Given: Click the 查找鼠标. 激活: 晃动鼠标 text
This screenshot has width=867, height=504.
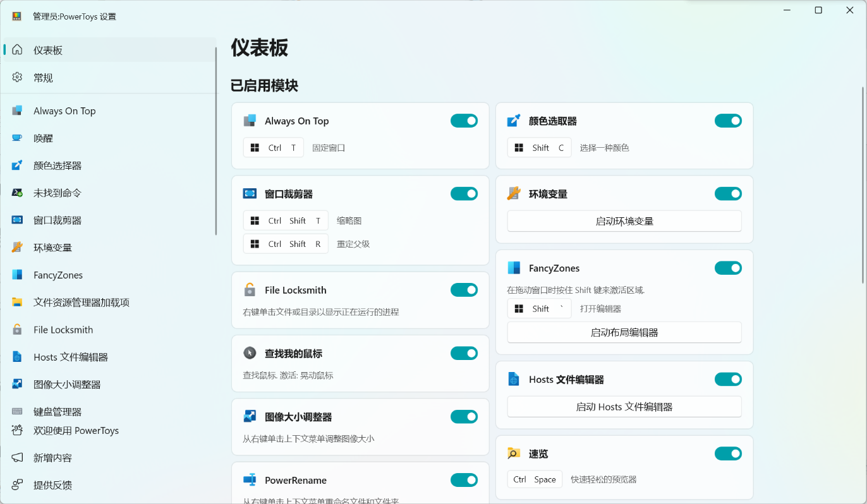Looking at the screenshot, I should coord(288,375).
